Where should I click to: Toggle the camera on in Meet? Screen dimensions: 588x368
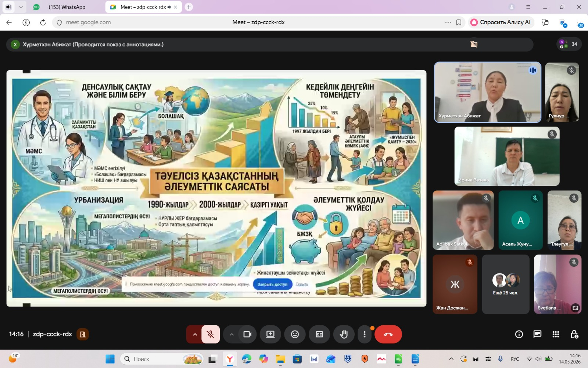coord(247,334)
